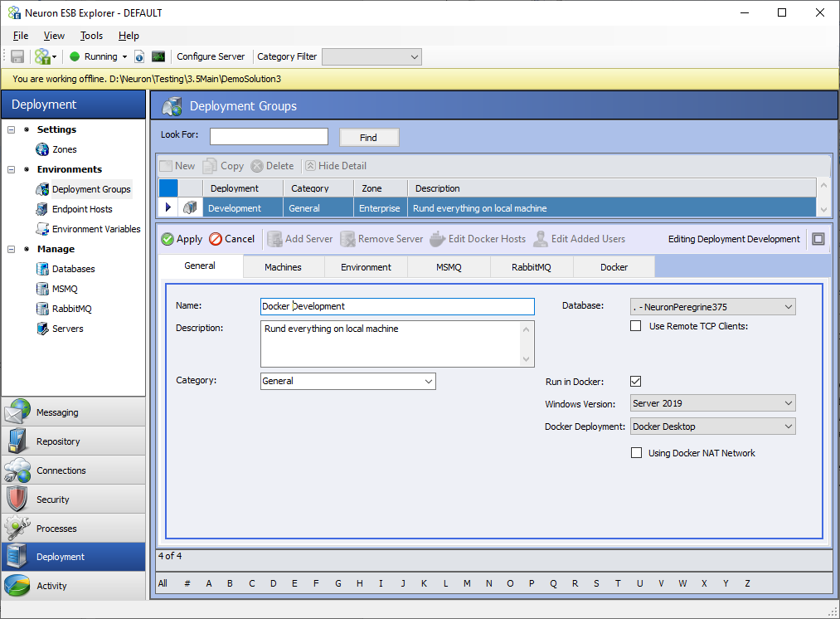Click the New button in list toolbar
Viewport: 840px width, 619px height.
coord(177,166)
